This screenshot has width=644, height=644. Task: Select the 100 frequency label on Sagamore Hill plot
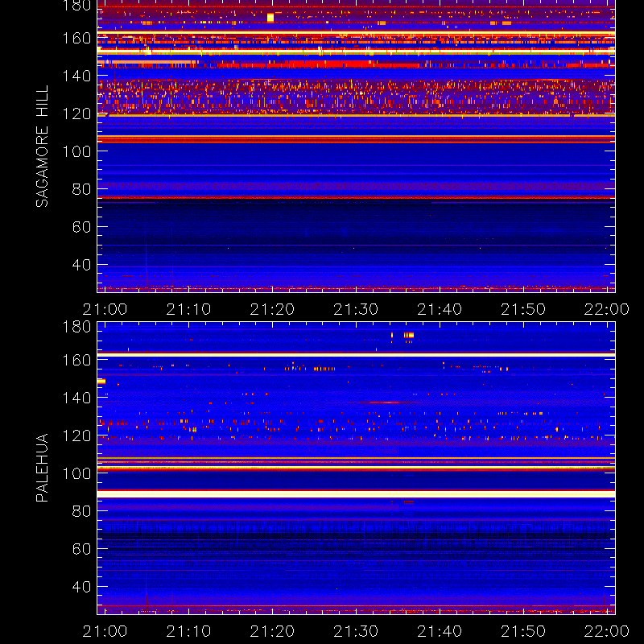click(76, 151)
